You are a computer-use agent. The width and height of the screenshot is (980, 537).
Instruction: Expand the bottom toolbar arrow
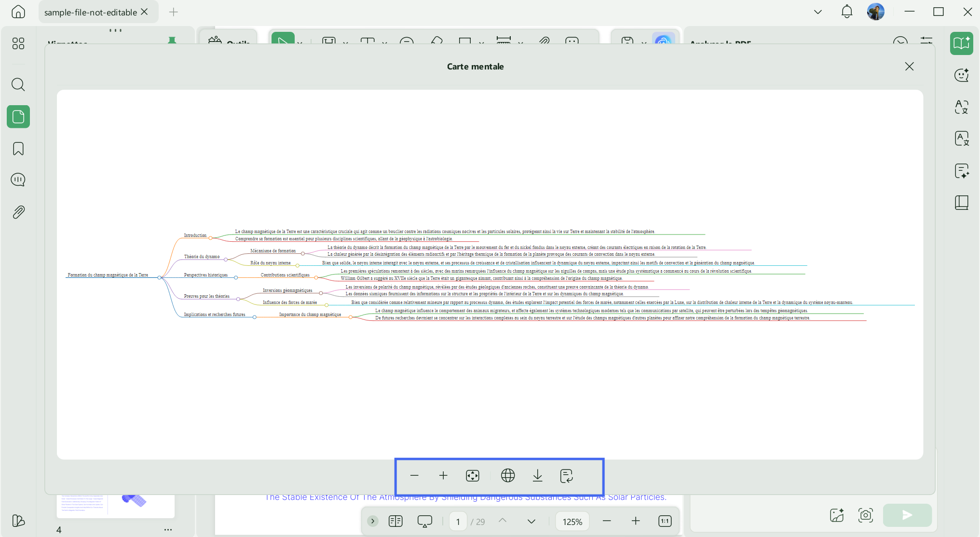click(373, 521)
